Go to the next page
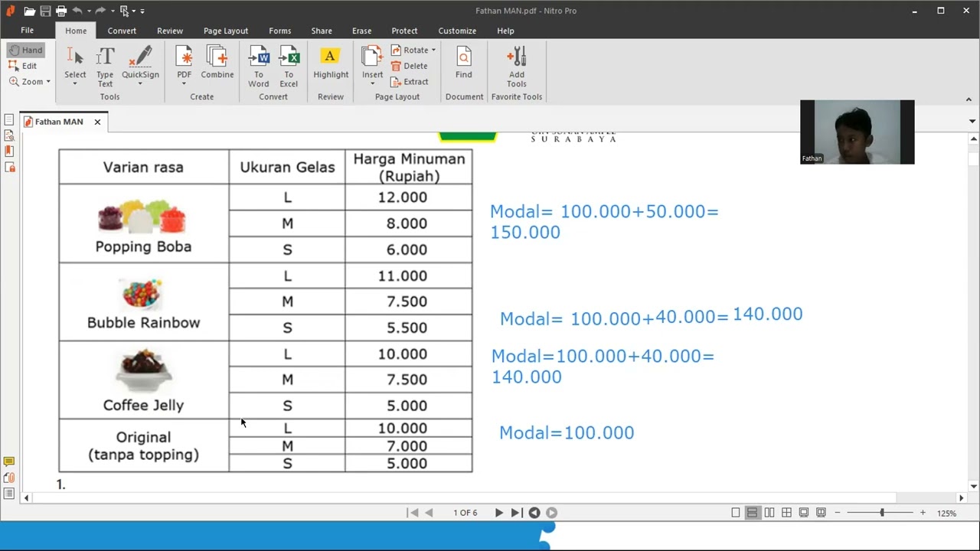 click(x=499, y=513)
